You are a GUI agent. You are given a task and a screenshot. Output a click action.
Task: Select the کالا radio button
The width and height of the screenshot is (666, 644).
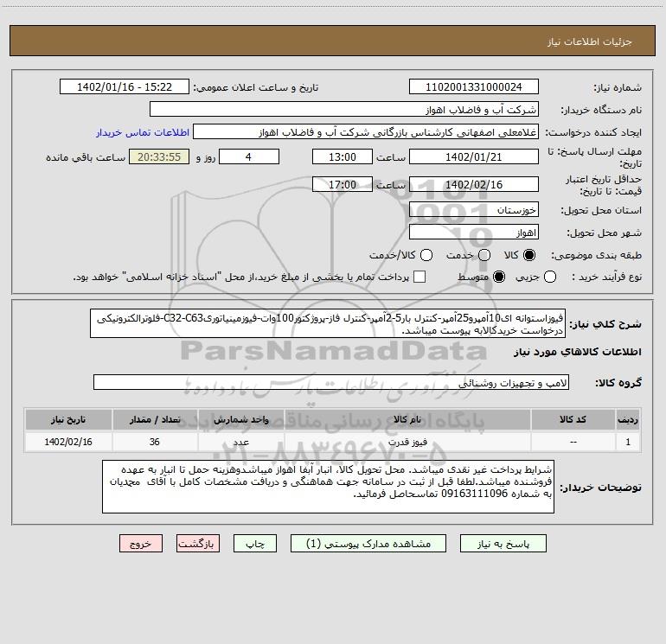coord(529,255)
